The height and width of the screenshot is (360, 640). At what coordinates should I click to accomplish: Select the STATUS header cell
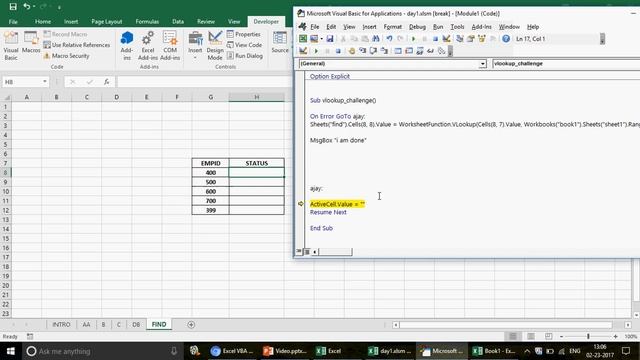(x=257, y=163)
